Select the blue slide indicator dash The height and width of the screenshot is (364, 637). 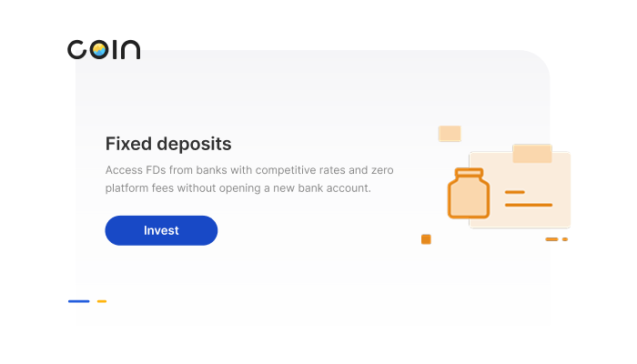[x=79, y=301]
